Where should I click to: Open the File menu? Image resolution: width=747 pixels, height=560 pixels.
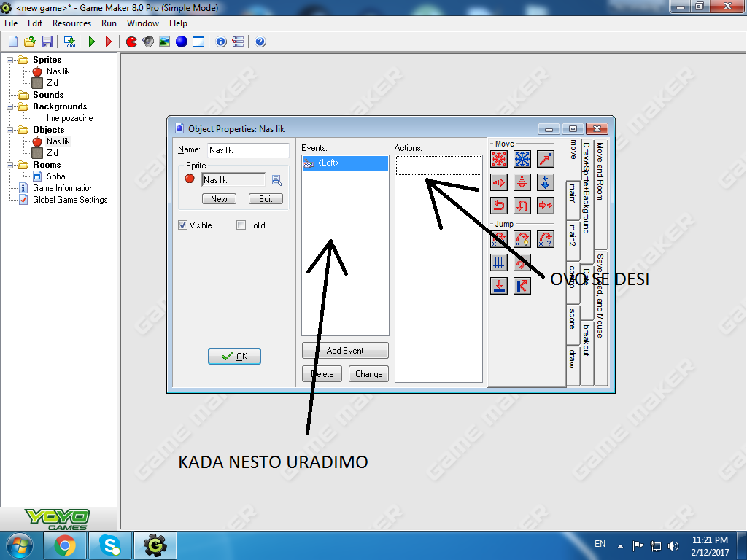pos(11,23)
